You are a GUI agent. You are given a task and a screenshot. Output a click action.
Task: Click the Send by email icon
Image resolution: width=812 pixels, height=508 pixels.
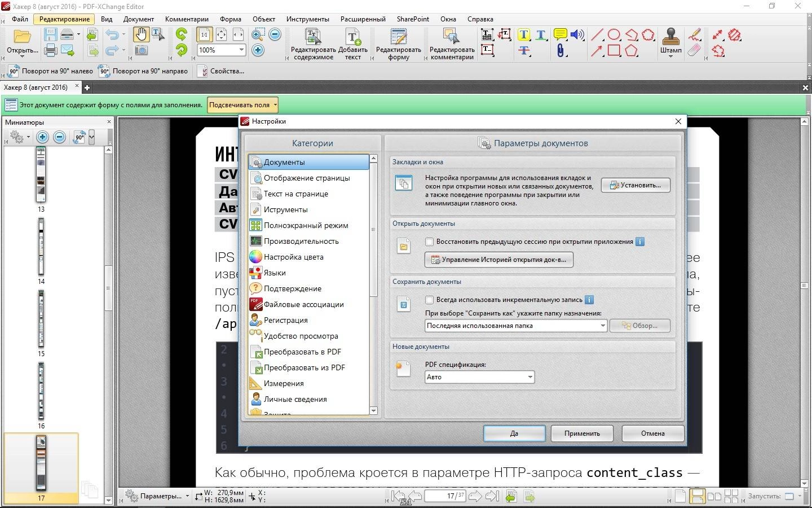coord(68,51)
